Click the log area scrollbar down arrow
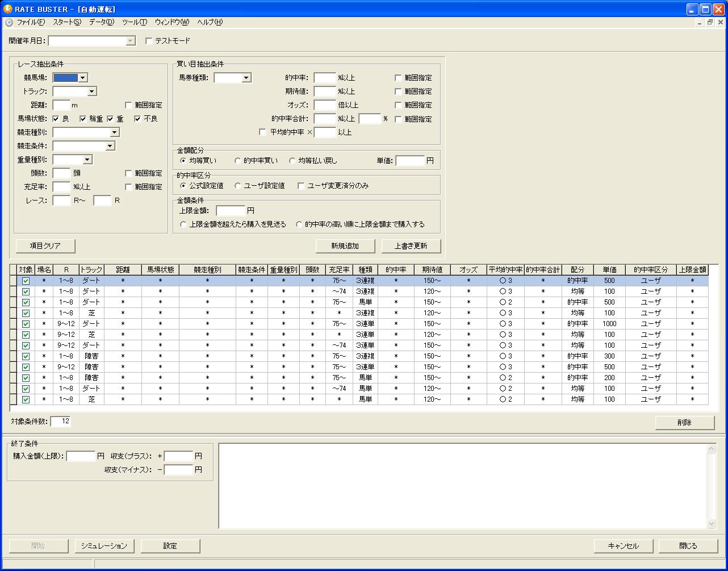The height and width of the screenshot is (571, 728). [x=712, y=523]
